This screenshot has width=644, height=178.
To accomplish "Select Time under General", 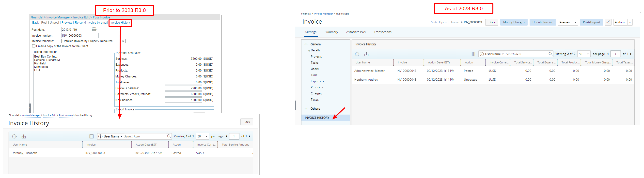I will click(x=314, y=75).
